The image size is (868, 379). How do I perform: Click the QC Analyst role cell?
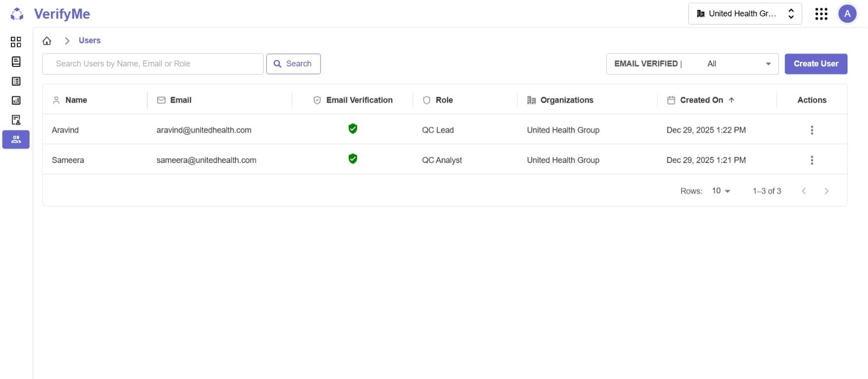coord(442,160)
